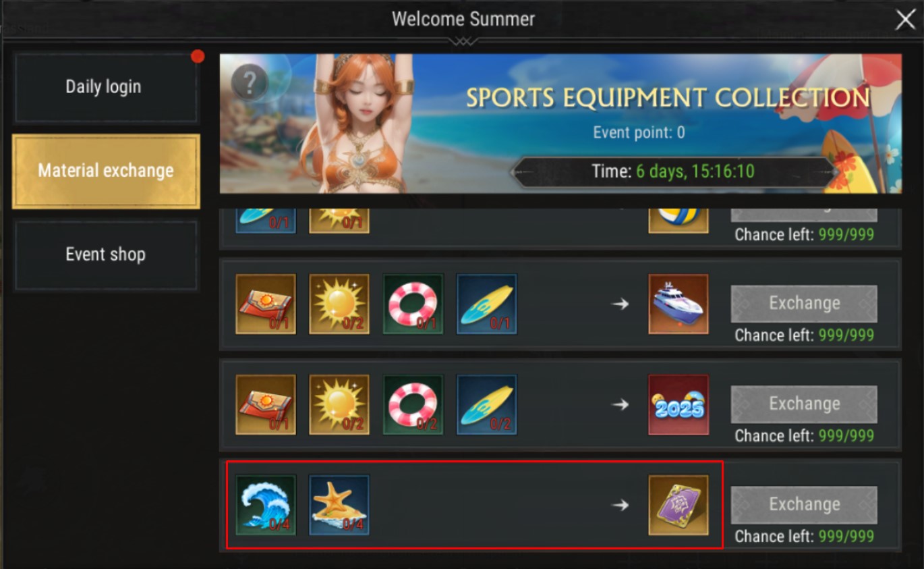The image size is (924, 569).
Task: Select the purple card reward icon
Action: tap(678, 505)
